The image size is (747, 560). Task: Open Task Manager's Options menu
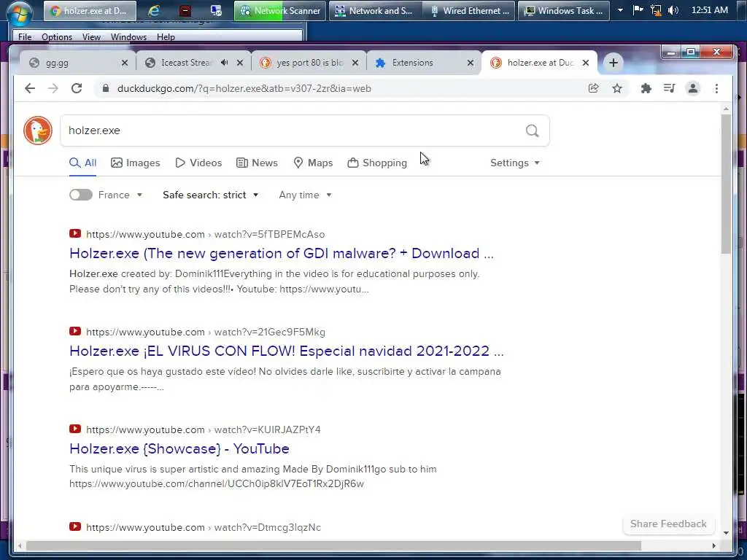pyautogui.click(x=57, y=36)
